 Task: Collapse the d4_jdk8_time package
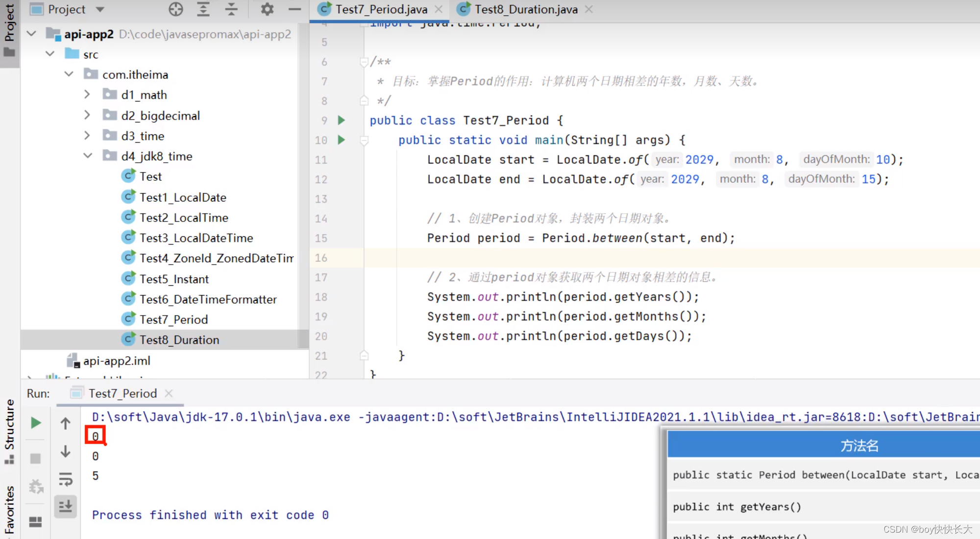click(88, 156)
